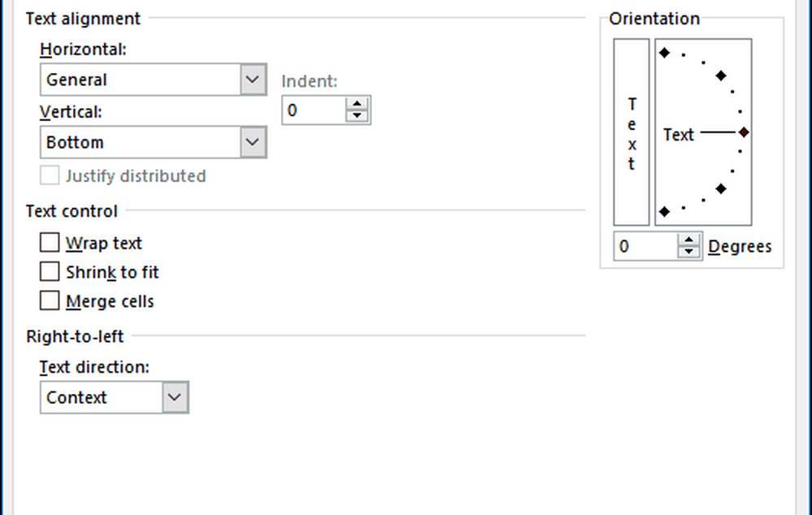The height and width of the screenshot is (515, 812).
Task: Open the Horizontal alignment dropdown
Action: click(253, 80)
